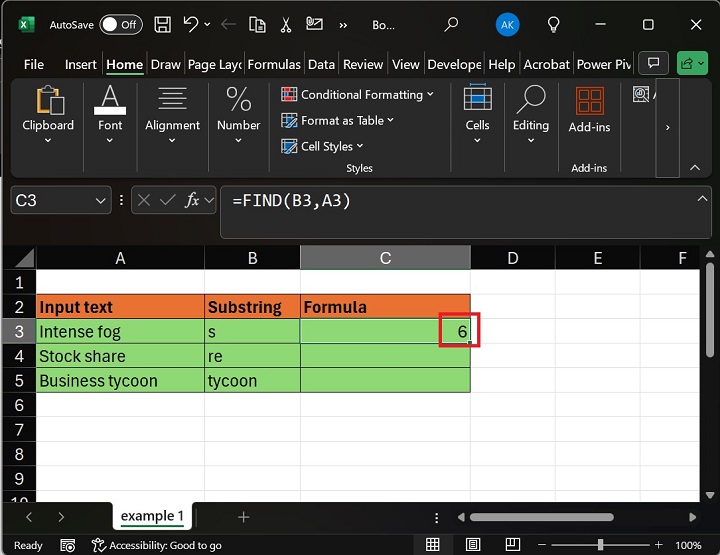Image resolution: width=720 pixels, height=555 pixels.
Task: Add a new sheet with plus button
Action: click(243, 517)
